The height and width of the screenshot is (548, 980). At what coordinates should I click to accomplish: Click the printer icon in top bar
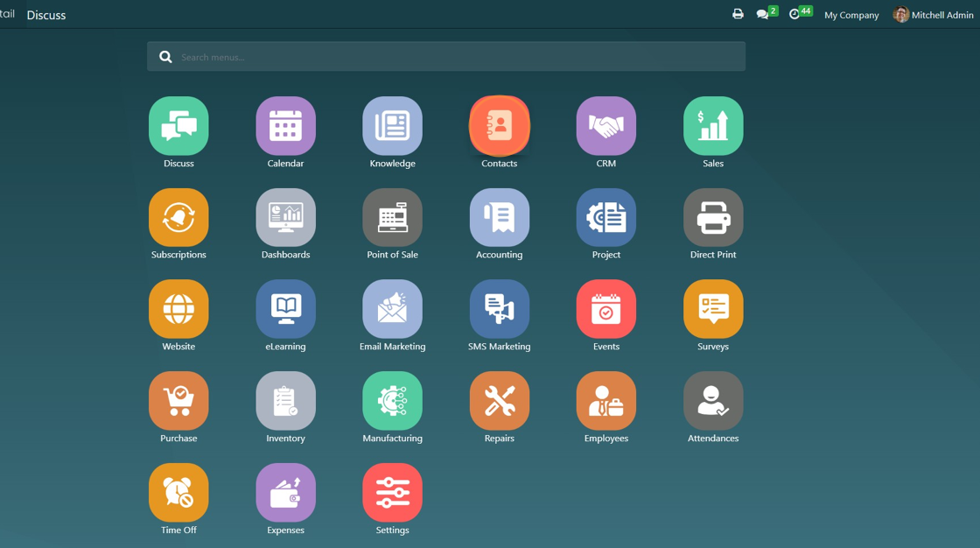click(738, 14)
